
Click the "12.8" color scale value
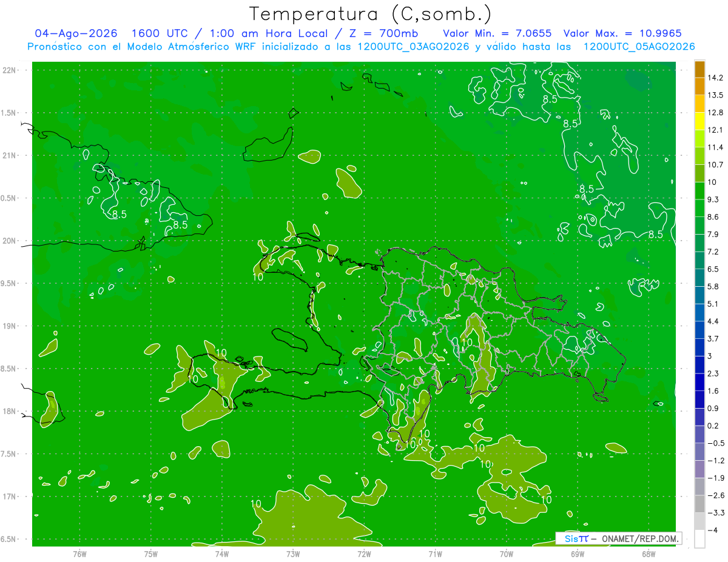point(716,112)
